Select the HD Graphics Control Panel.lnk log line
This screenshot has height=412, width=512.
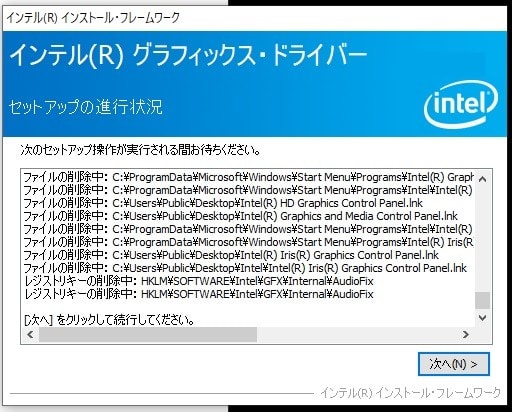(x=223, y=203)
